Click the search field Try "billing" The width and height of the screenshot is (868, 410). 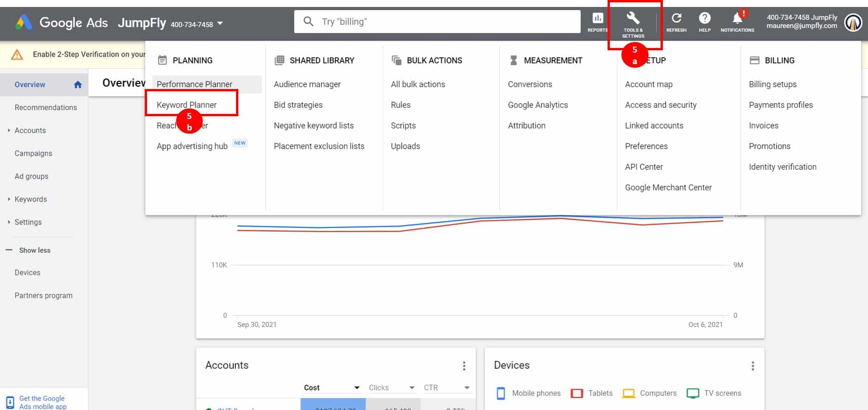(437, 22)
